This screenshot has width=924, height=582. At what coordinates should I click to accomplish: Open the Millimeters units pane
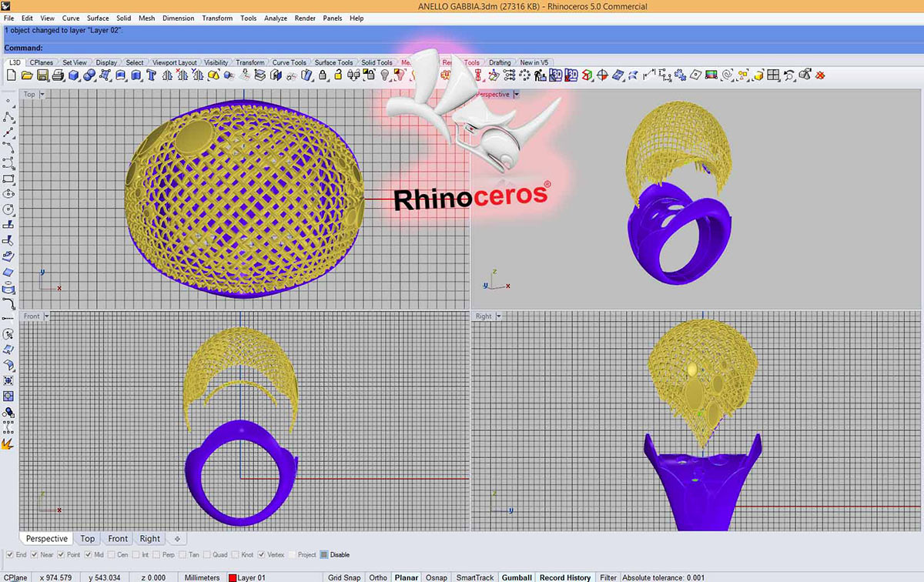click(x=203, y=577)
